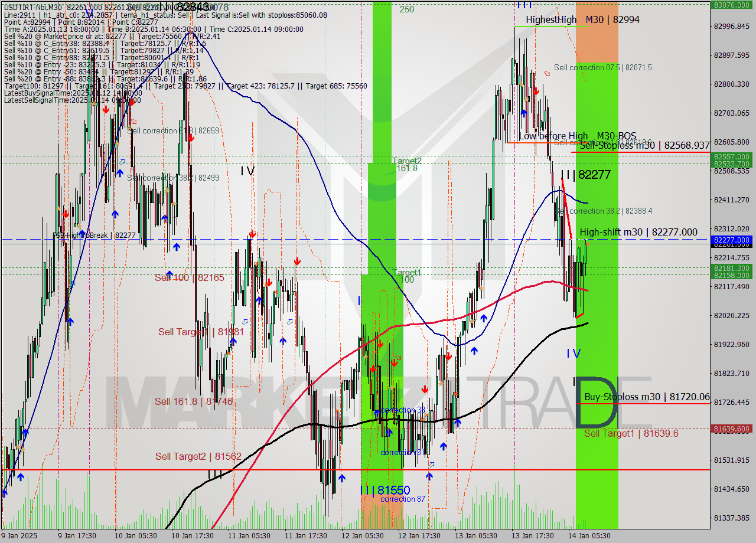The image size is (756, 543).
Task: Click the 82020.225 price axis value
Action: tap(732, 315)
